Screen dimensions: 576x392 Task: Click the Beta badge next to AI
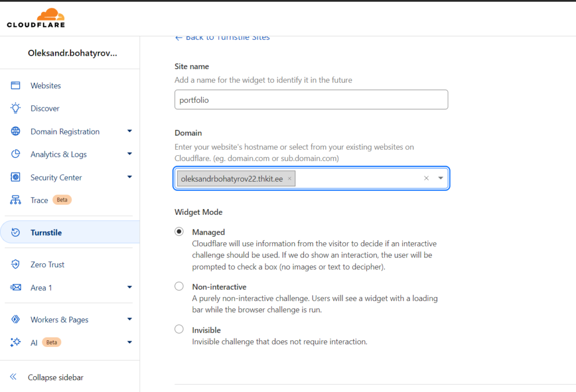(51, 343)
